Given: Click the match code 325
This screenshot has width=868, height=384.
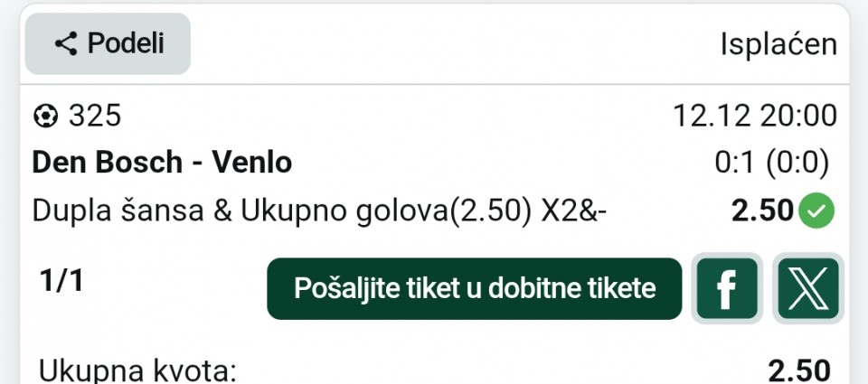Looking at the screenshot, I should click(x=94, y=117).
